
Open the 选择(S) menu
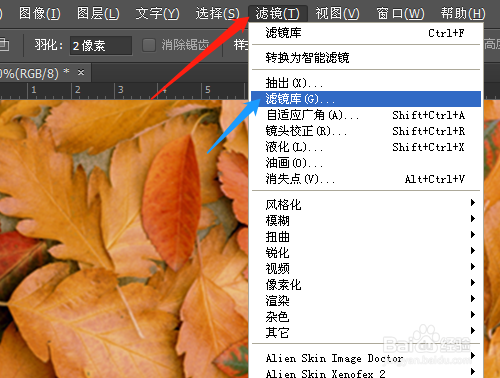(x=217, y=14)
